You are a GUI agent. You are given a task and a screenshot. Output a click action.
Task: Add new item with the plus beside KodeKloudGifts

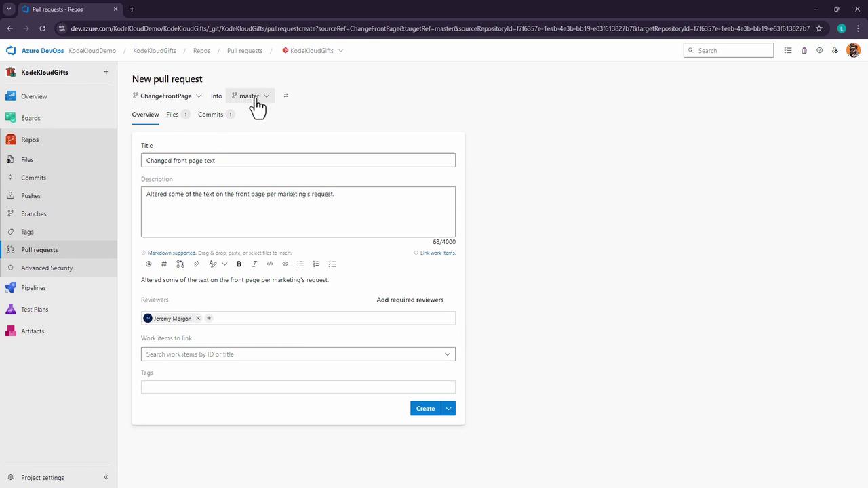pos(106,72)
